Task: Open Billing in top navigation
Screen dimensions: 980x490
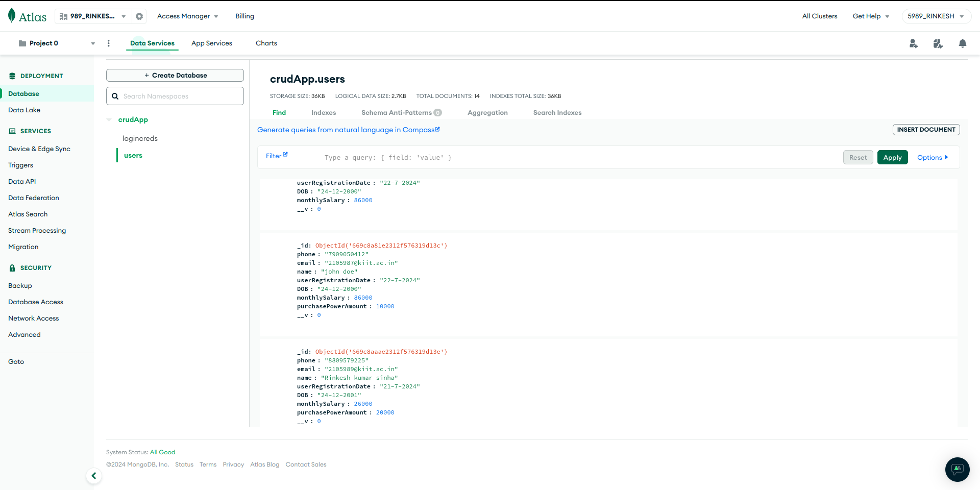Action: (x=244, y=16)
